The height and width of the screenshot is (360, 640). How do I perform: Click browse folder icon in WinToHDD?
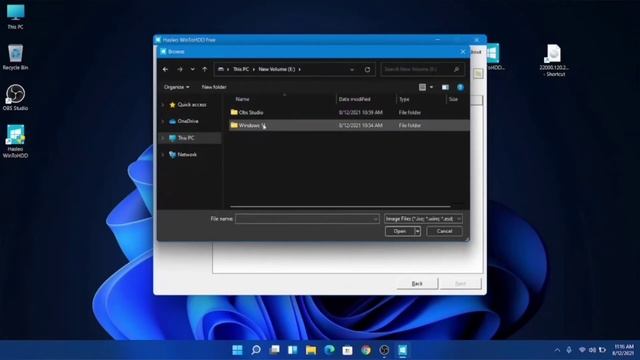(x=478, y=74)
